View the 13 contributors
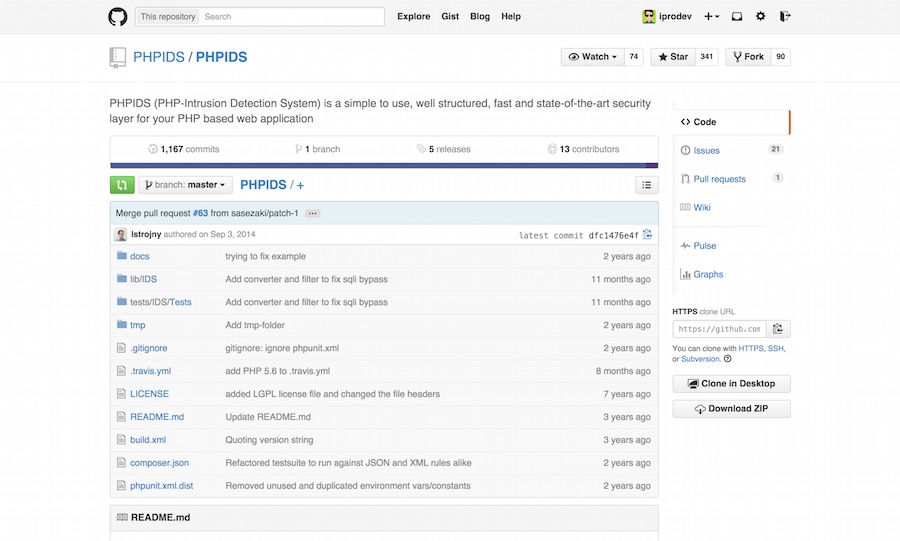The image size is (900, 541). 583,149
